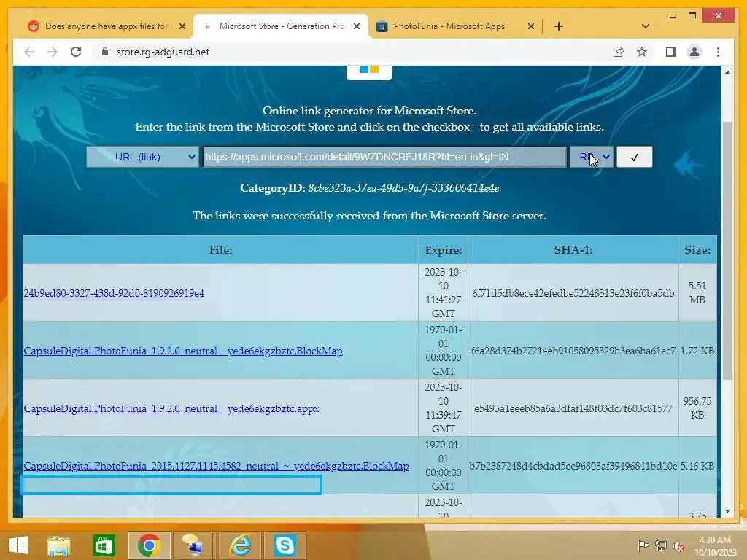
Task: View site info via the lock icon
Action: (x=105, y=52)
